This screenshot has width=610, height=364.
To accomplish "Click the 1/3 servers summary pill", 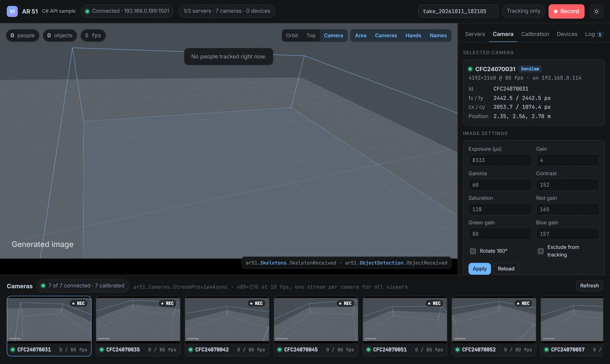I will click(x=227, y=11).
